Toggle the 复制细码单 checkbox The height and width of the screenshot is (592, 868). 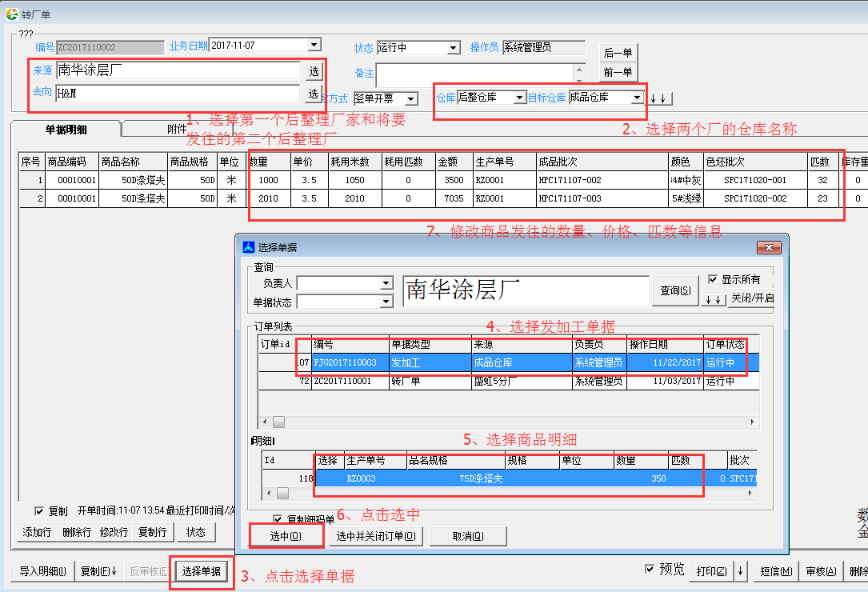[278, 519]
